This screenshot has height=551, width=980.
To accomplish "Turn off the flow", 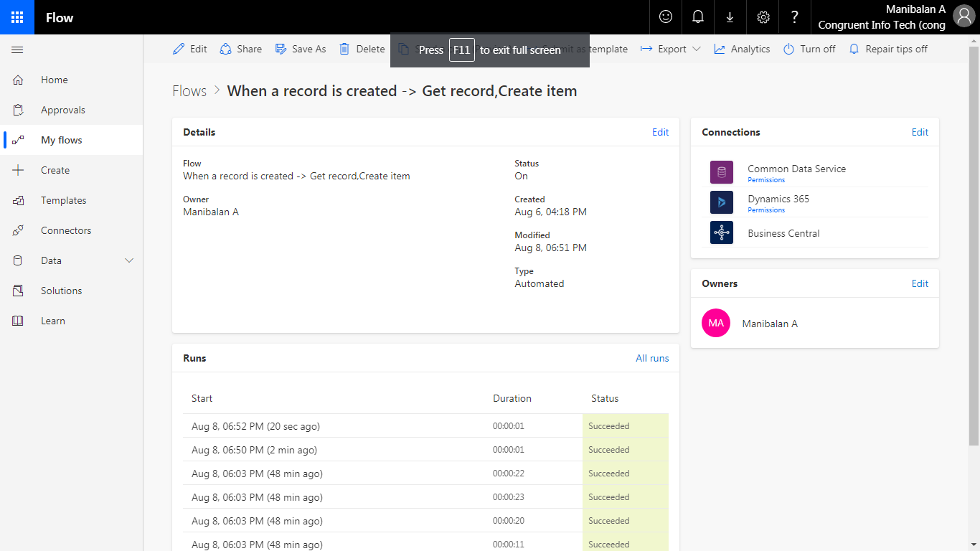I will pos(809,49).
